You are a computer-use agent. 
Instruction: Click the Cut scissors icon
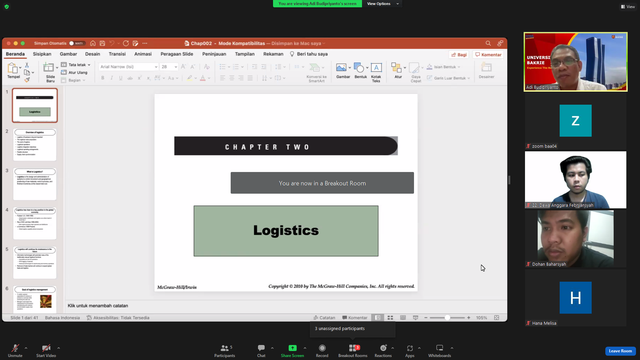click(x=27, y=65)
